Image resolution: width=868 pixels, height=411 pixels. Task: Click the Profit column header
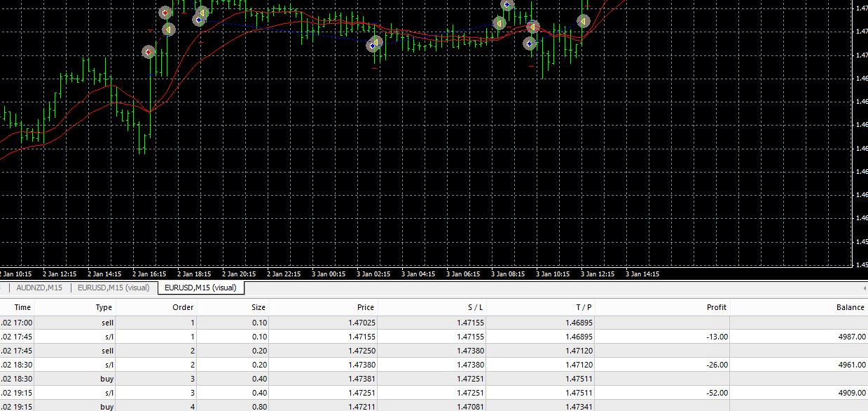717,307
